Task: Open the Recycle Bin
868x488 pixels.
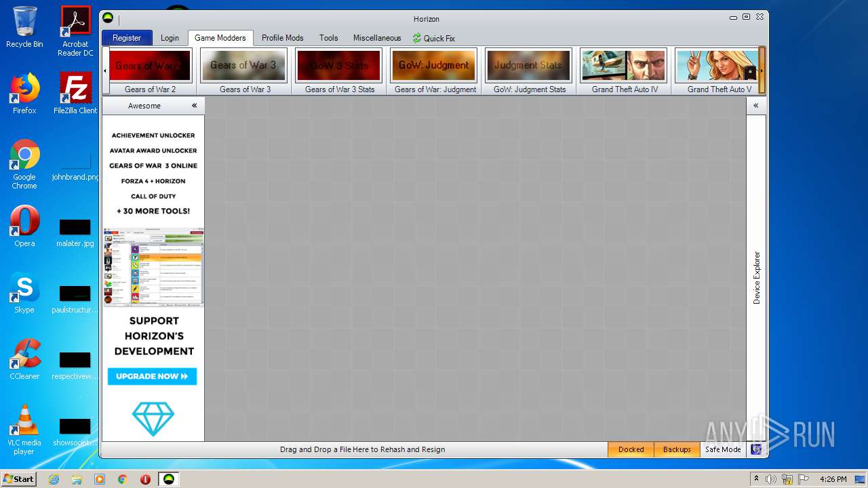Action: point(24,27)
